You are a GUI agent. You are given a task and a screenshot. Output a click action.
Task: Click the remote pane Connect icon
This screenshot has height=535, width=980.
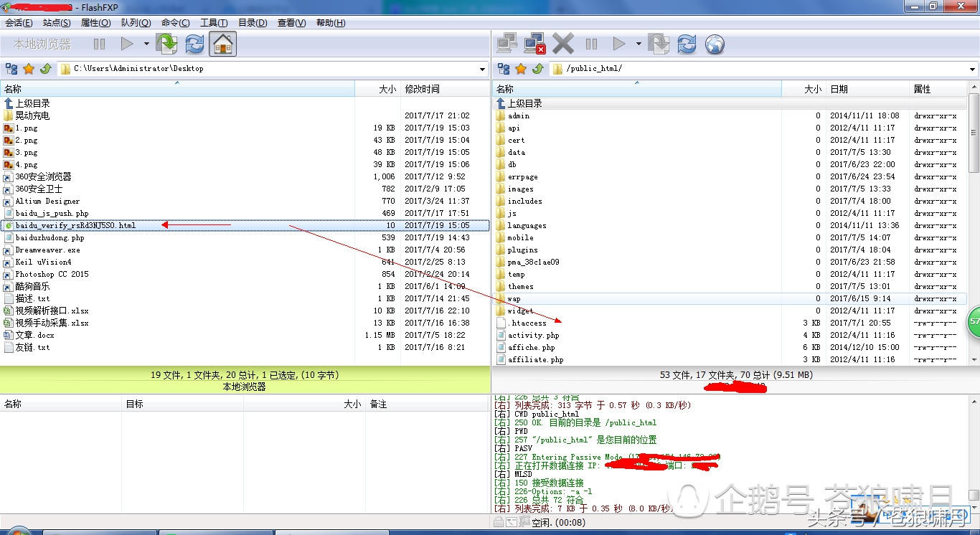[x=507, y=44]
